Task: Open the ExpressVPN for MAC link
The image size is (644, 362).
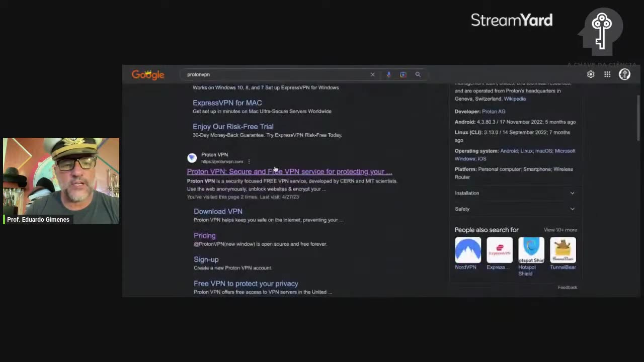Action: coord(227,103)
